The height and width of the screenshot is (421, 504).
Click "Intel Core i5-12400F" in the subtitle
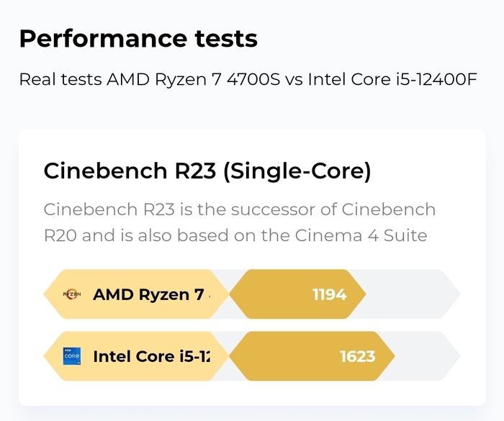click(392, 78)
